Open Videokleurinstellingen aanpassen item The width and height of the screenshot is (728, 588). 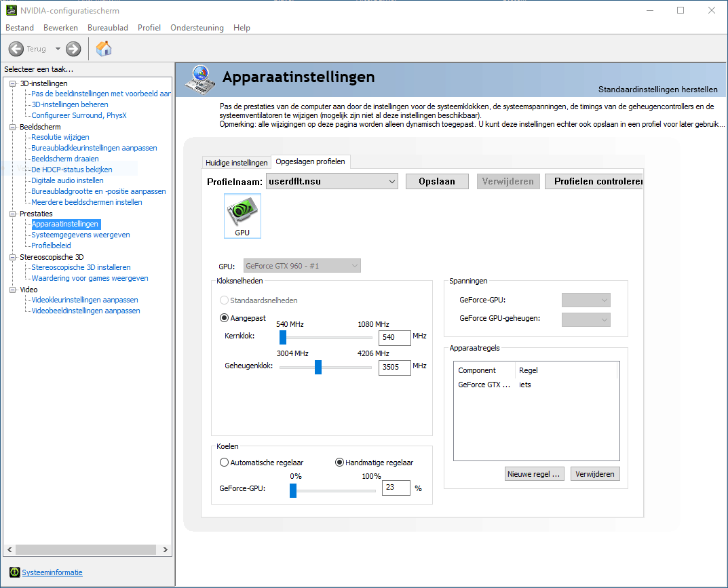click(x=85, y=300)
